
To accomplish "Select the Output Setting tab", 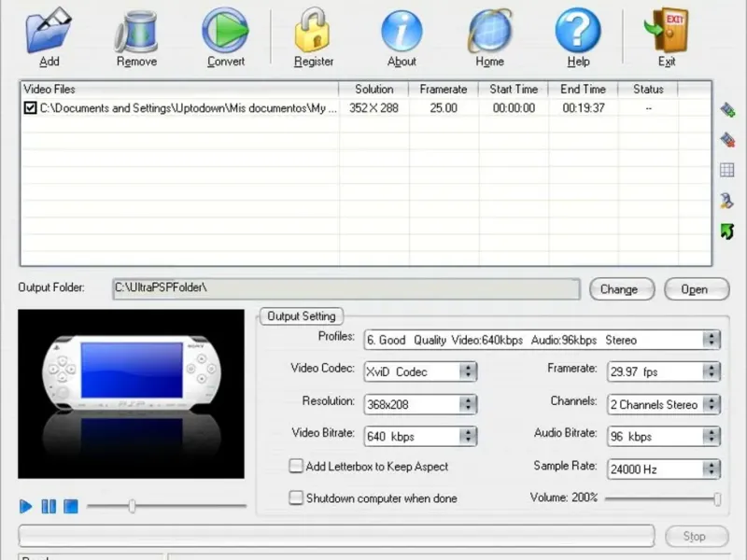I will click(x=301, y=316).
